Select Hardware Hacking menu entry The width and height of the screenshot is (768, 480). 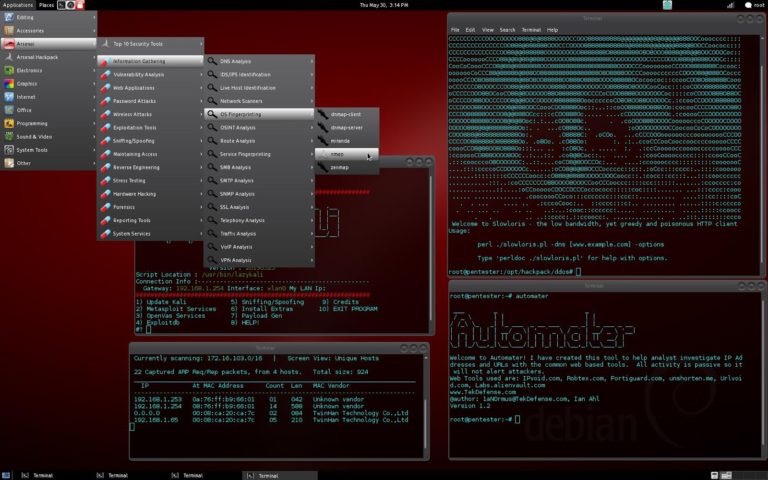pyautogui.click(x=150, y=193)
